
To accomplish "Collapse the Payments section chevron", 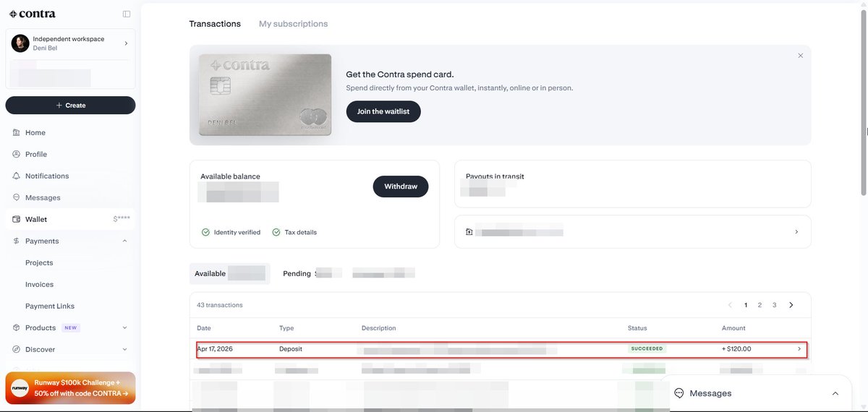I will [x=124, y=241].
